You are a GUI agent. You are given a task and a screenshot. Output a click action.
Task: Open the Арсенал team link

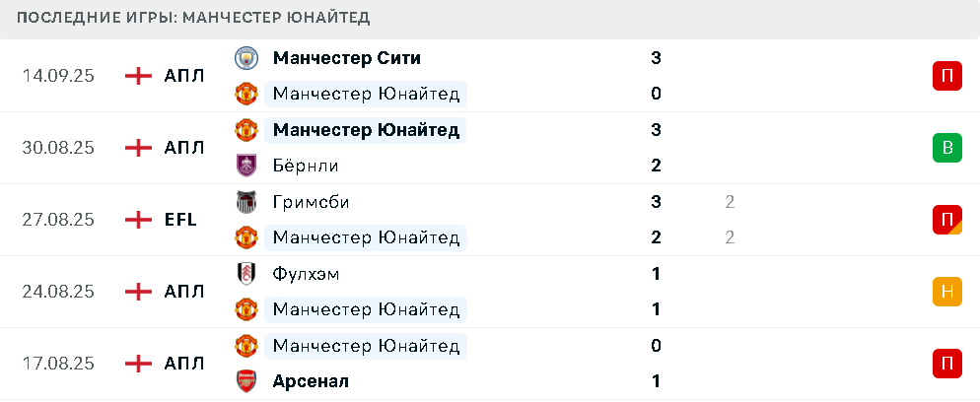coord(311,381)
